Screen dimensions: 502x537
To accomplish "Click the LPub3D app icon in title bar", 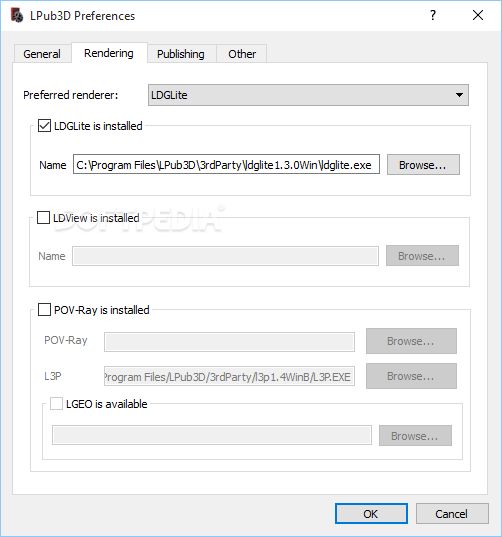I will click(x=17, y=16).
